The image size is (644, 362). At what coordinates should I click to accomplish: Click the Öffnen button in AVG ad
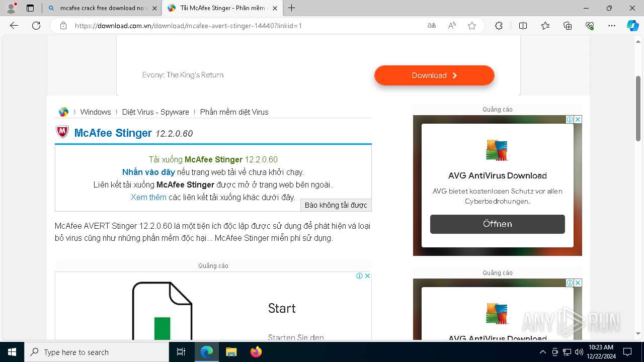(498, 224)
